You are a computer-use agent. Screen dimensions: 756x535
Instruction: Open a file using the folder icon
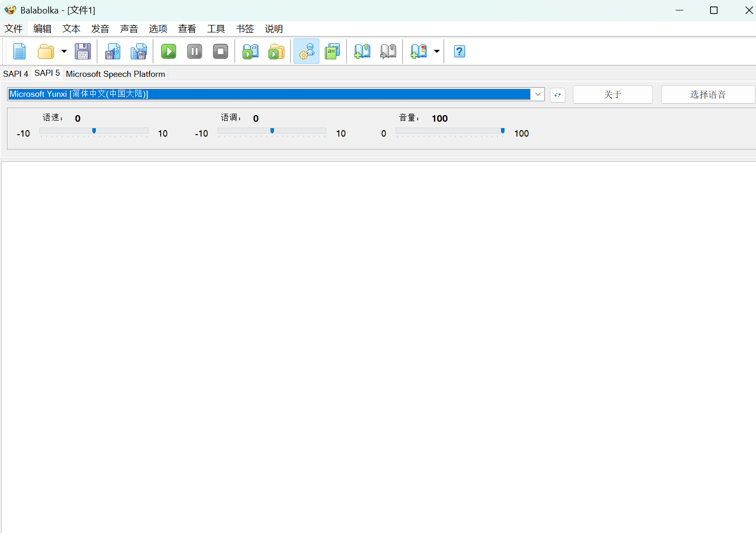point(46,51)
